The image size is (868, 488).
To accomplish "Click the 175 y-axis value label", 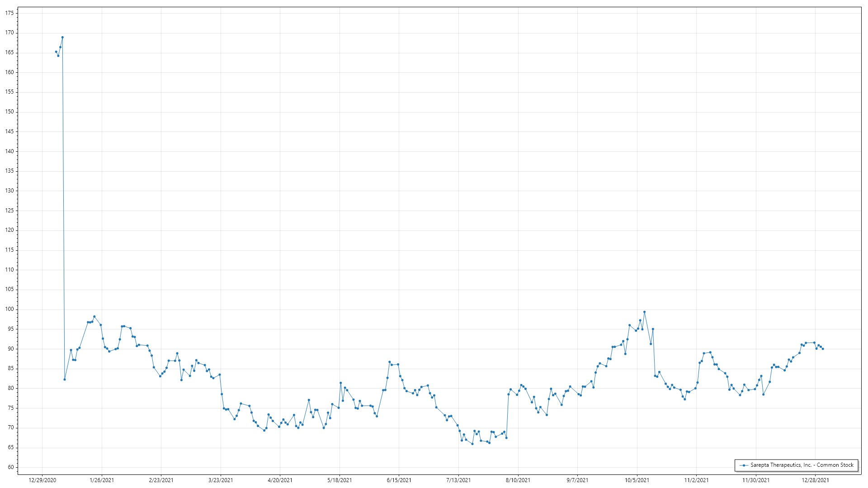I will point(9,13).
